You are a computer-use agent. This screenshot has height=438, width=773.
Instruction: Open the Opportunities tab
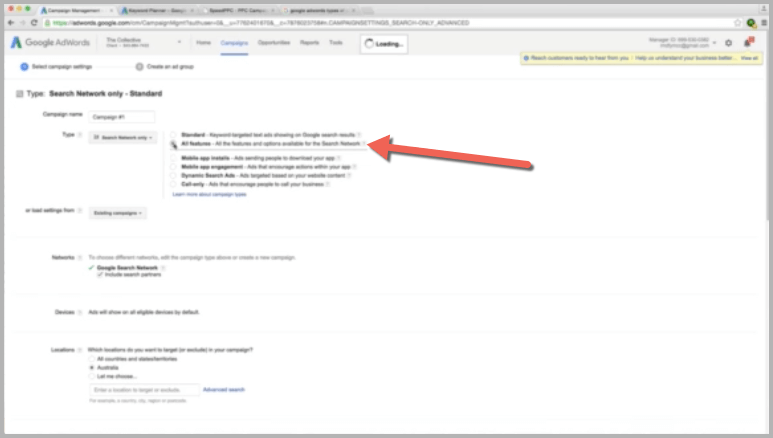[274, 43]
